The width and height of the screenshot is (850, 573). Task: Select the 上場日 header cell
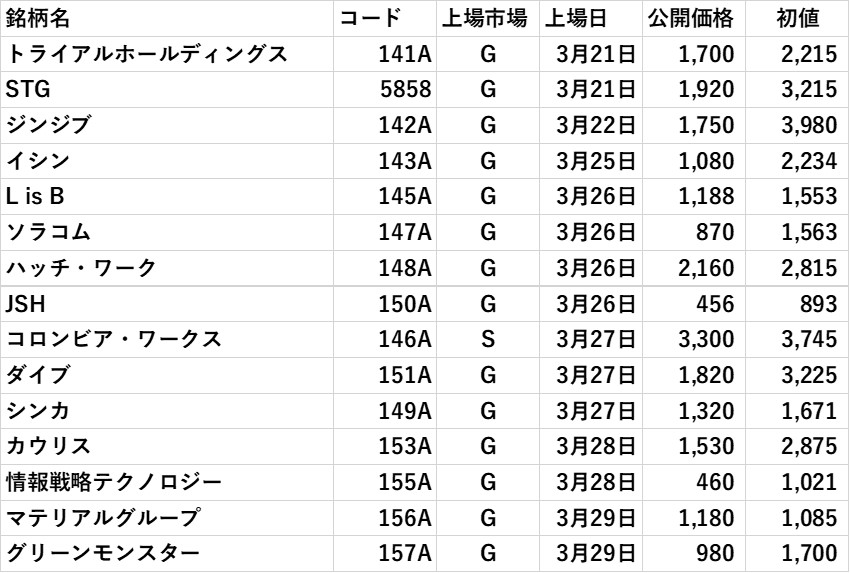(x=590, y=18)
